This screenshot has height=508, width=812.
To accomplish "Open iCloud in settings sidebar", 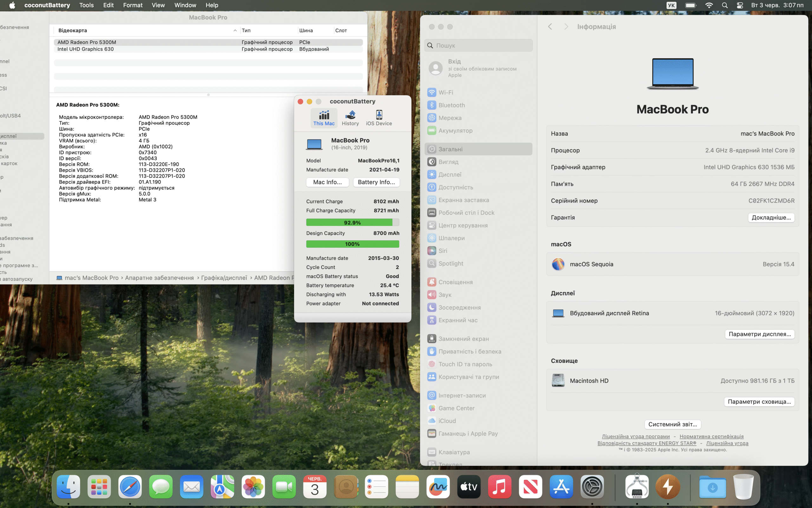I will [478, 421].
